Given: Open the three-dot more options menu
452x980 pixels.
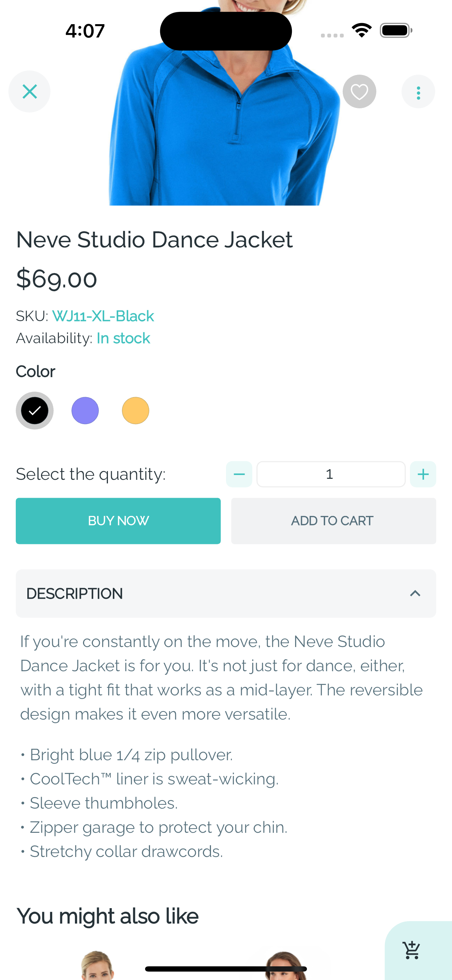Looking at the screenshot, I should coord(418,92).
